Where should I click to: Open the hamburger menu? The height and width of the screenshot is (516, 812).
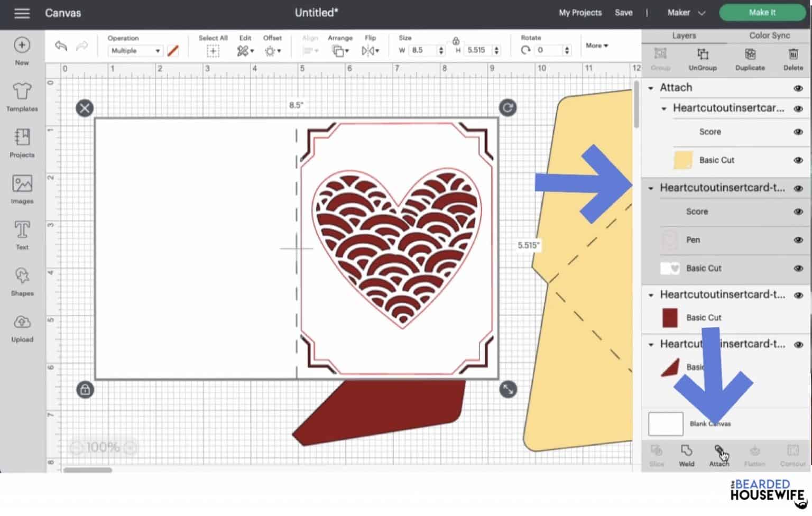pyautogui.click(x=22, y=13)
